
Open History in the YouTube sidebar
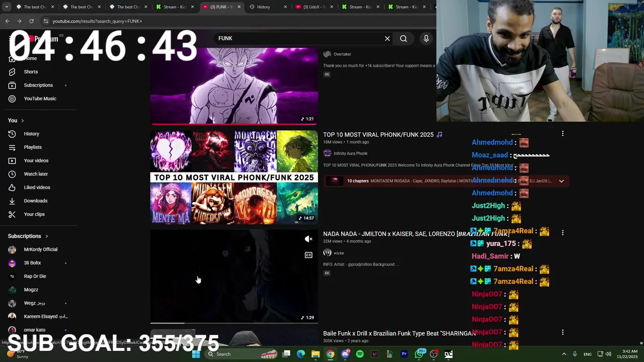[x=31, y=134]
